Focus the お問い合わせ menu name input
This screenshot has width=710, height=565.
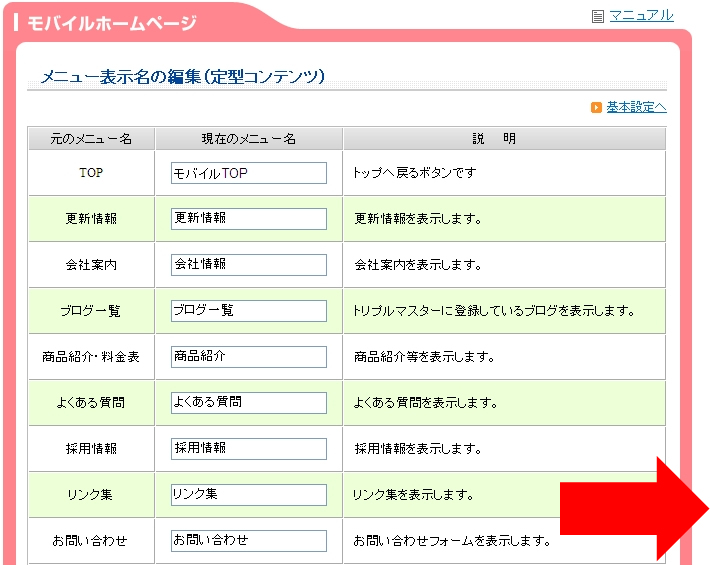249,541
